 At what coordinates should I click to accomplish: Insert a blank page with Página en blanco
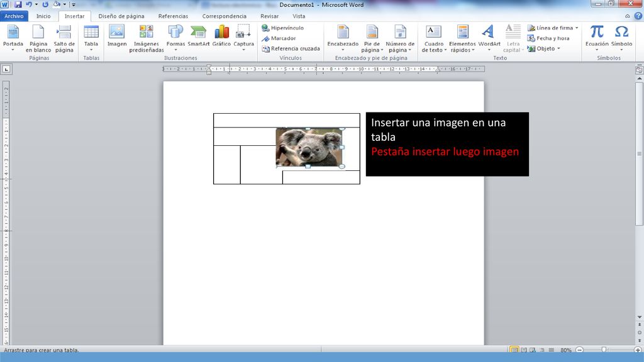[38, 38]
